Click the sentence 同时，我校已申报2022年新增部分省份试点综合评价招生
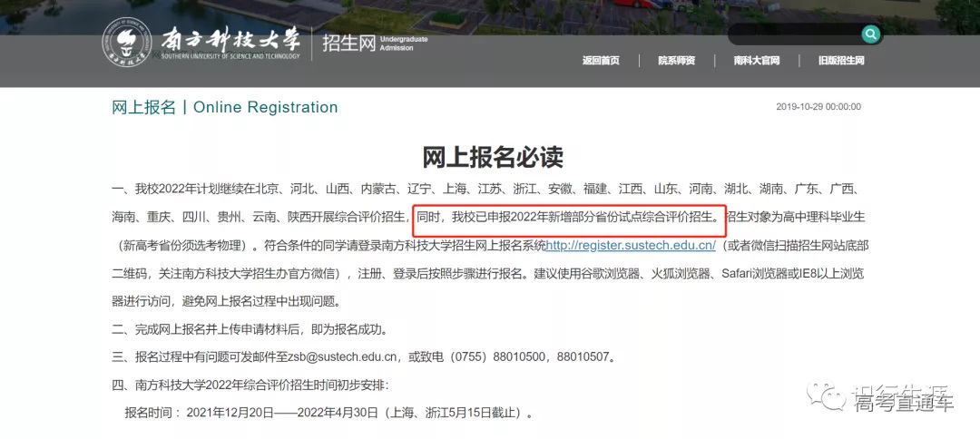Image resolution: width=980 pixels, height=439 pixels. [x=567, y=218]
